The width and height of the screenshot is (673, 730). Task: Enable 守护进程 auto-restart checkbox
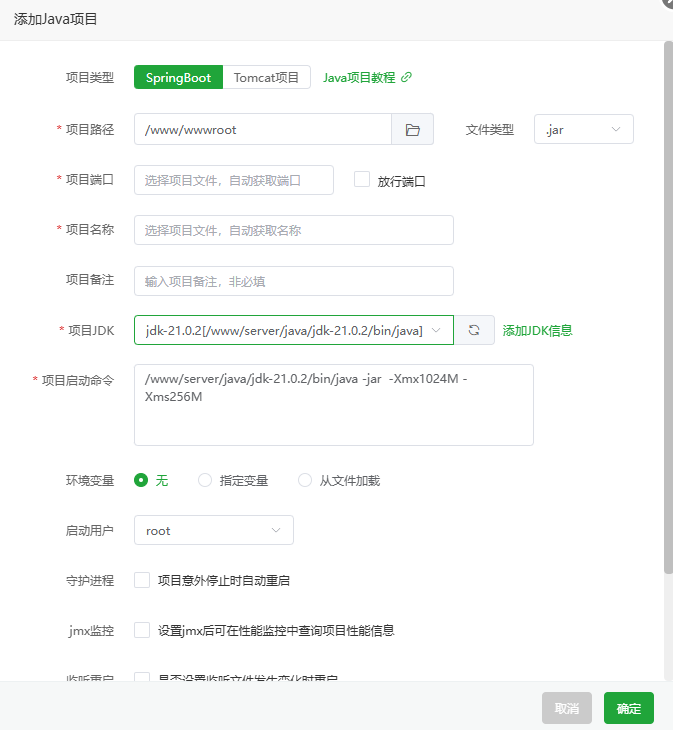click(142, 580)
